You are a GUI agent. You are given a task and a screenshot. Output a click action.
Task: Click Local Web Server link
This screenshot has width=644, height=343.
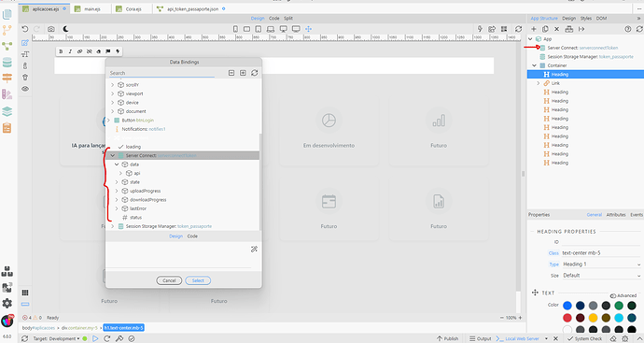coord(522,338)
